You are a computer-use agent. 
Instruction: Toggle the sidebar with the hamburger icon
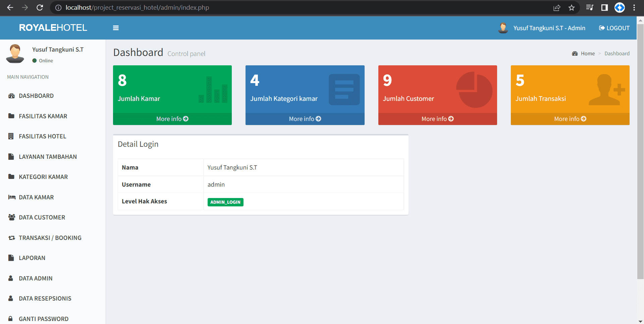(x=116, y=28)
